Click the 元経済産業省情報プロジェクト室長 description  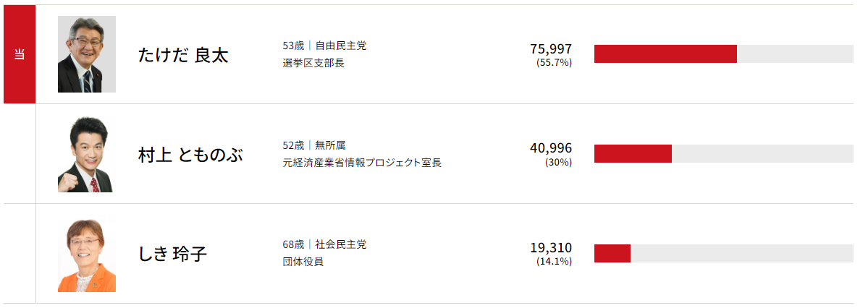[362, 163]
